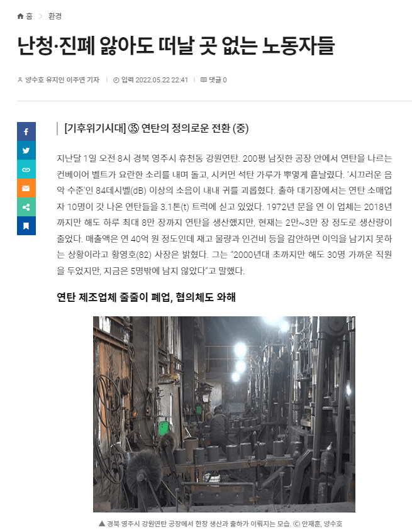Click the home icon in breadcrumb
Screen dimensions: 412x532
point(20,16)
